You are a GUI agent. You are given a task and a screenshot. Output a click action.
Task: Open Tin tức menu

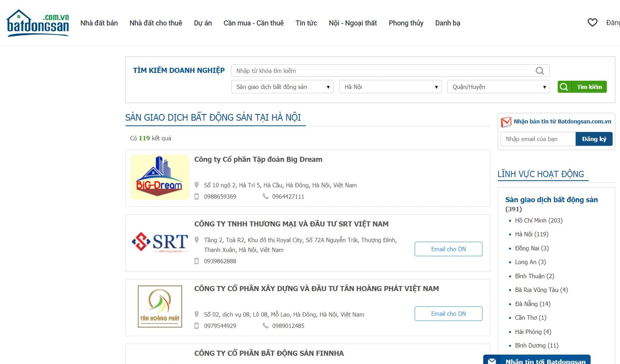(306, 23)
